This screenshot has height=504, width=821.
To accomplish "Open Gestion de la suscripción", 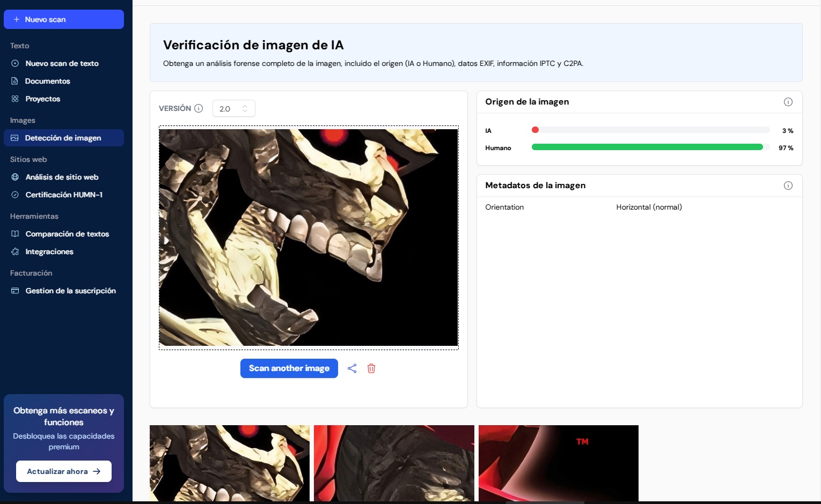I will click(x=70, y=291).
